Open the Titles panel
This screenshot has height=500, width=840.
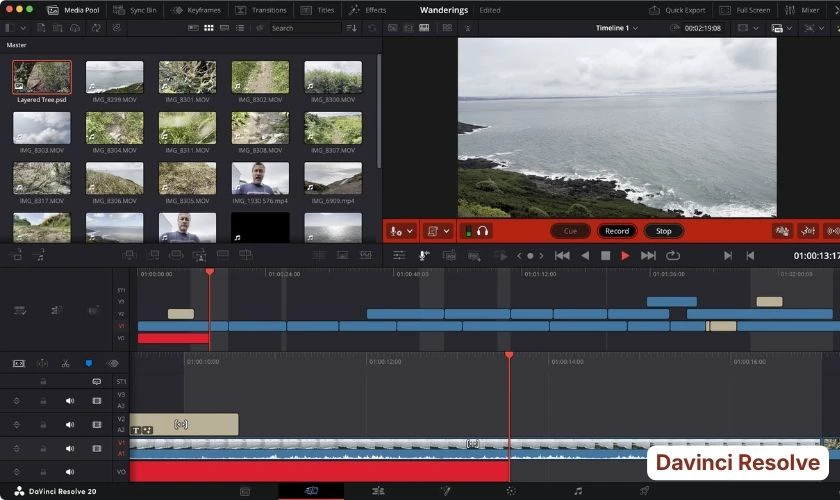click(x=317, y=10)
